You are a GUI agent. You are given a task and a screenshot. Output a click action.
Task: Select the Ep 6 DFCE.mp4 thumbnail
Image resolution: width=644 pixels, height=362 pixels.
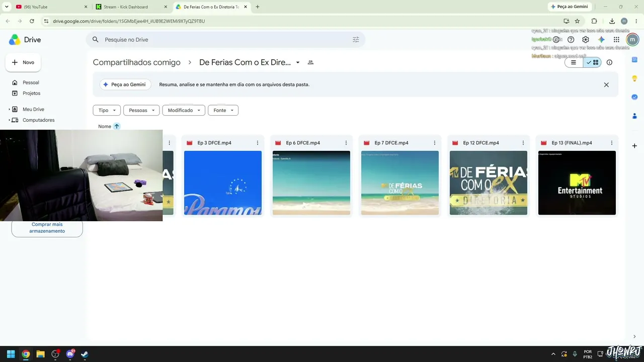coord(311,183)
